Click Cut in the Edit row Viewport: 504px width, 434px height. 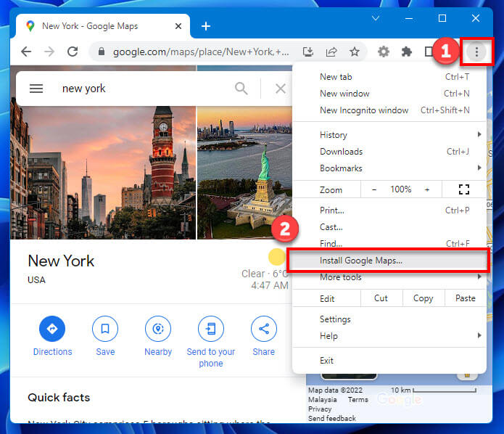(x=381, y=298)
